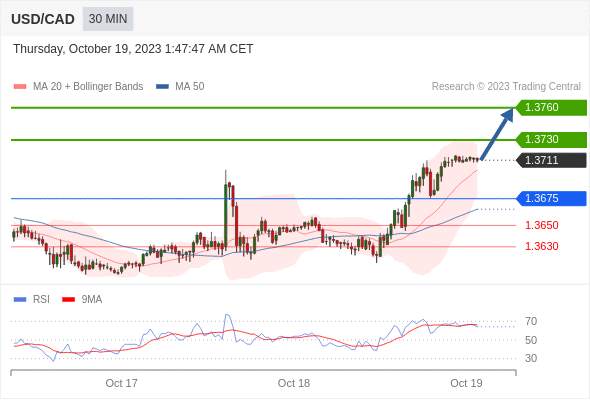This screenshot has width=590, height=400.
Task: Click the blue MA 50 legend swatch
Action: tap(162, 87)
